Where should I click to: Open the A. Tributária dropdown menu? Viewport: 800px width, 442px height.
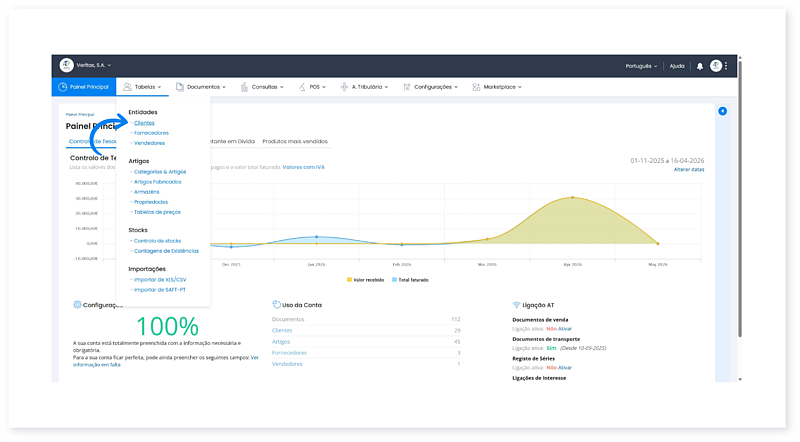point(365,87)
